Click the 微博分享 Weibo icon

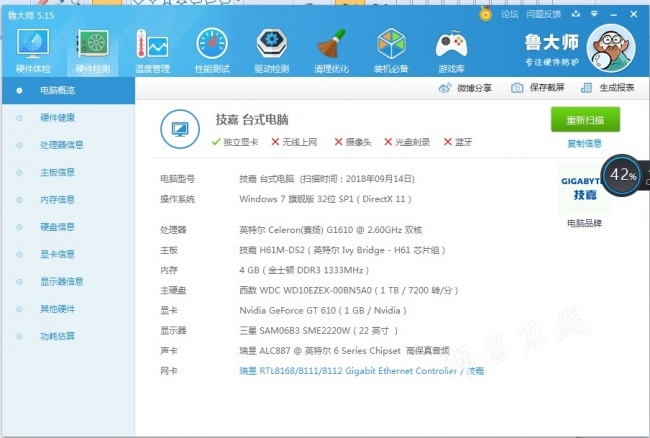[x=445, y=88]
